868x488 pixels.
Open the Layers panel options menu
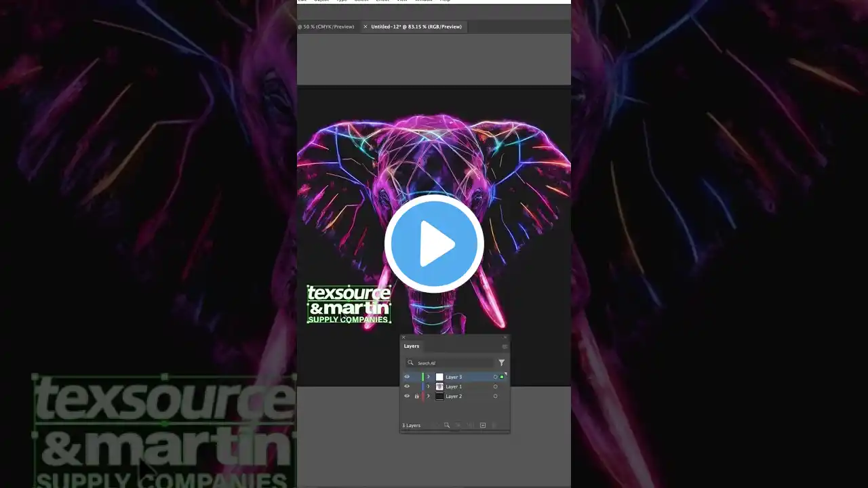pyautogui.click(x=504, y=346)
